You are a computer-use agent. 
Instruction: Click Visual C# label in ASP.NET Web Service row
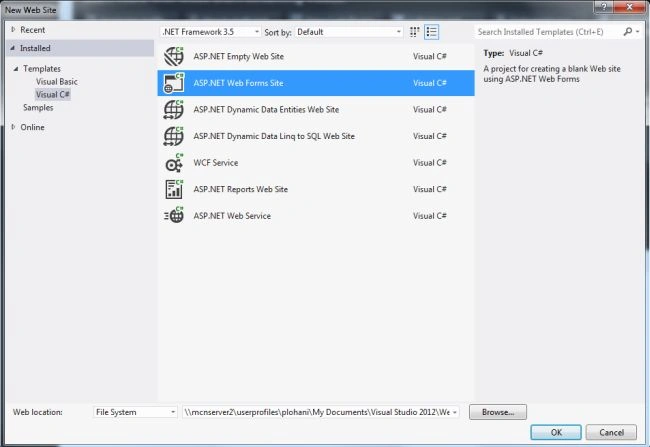[x=429, y=216]
